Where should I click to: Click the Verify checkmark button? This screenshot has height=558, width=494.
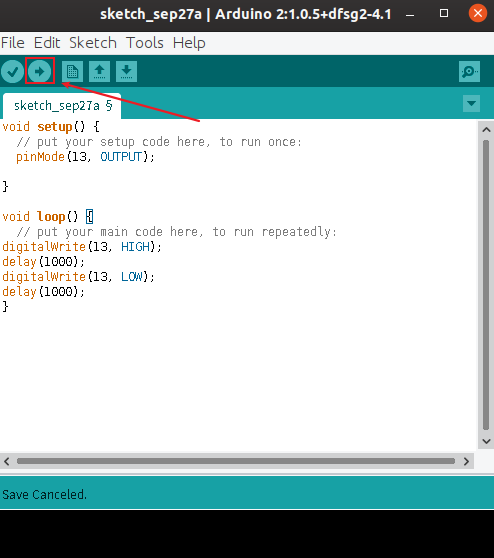12,72
